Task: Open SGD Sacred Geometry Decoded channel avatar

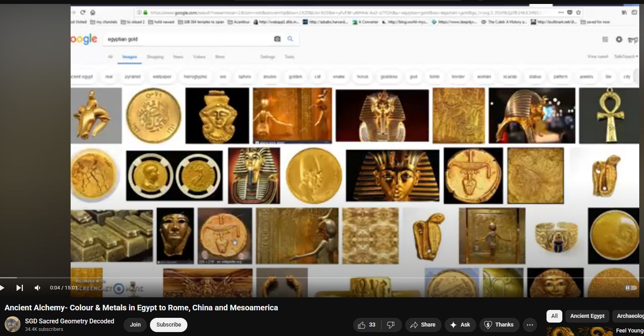Action: click(12, 325)
